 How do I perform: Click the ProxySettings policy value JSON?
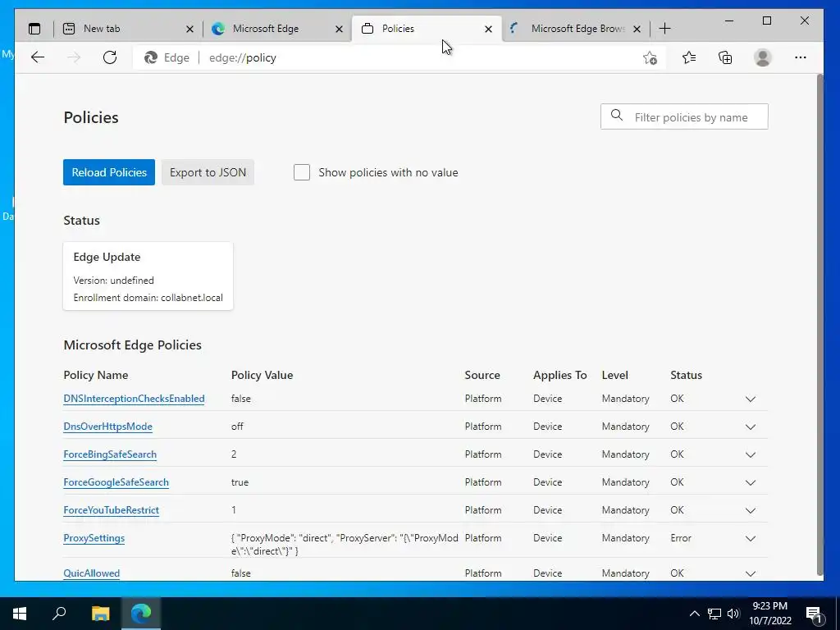(345, 545)
